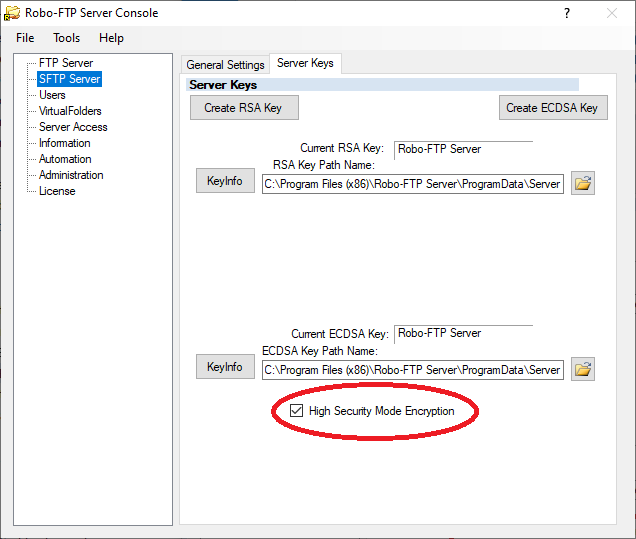Click the Create ECDSA Key button

[x=553, y=107]
